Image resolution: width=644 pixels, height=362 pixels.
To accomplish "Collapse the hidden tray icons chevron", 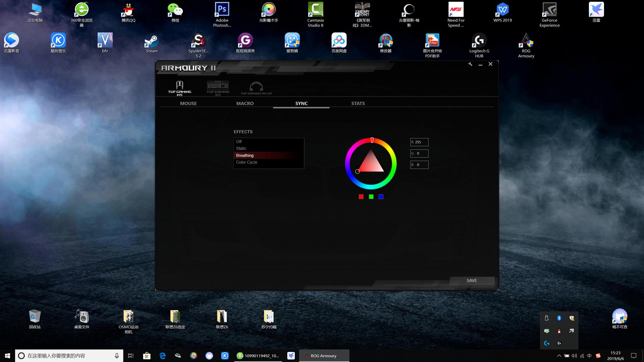I will click(x=559, y=356).
